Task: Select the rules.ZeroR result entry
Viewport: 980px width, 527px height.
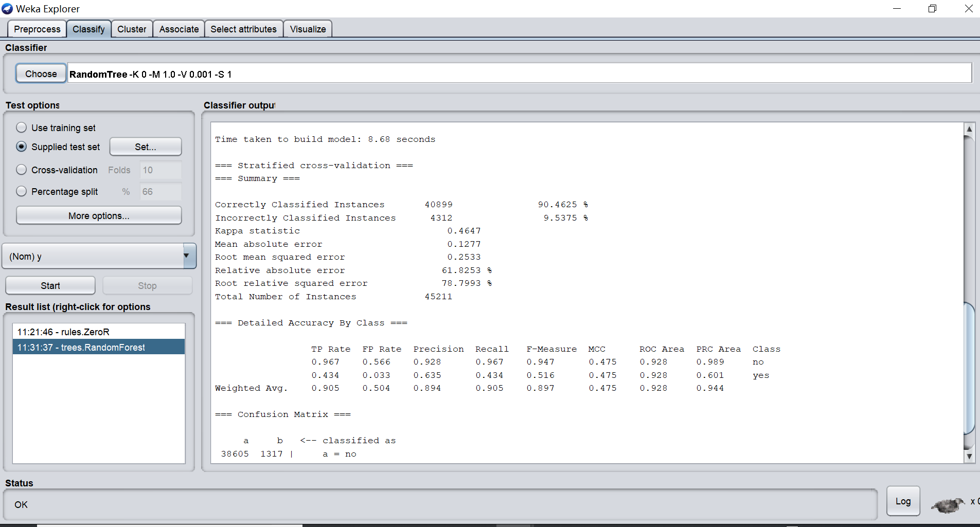Action: 99,332
